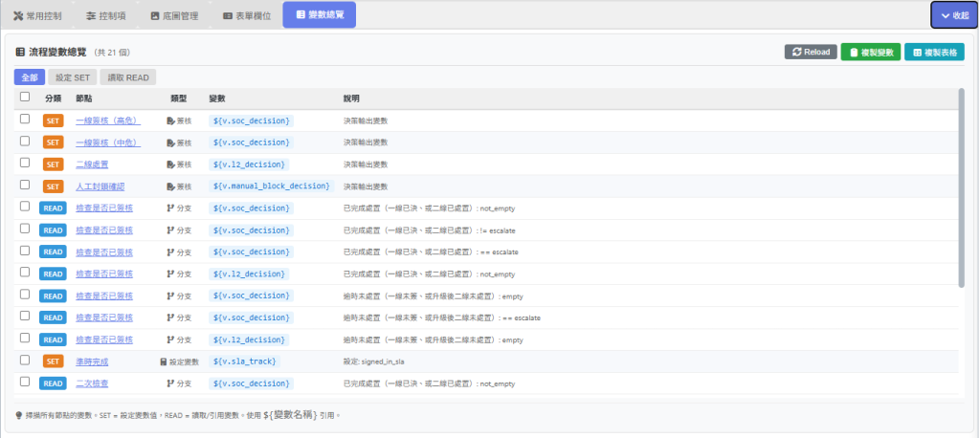980x438 pixels.
Task: Switch to the 控制項 tab
Action: tap(106, 16)
